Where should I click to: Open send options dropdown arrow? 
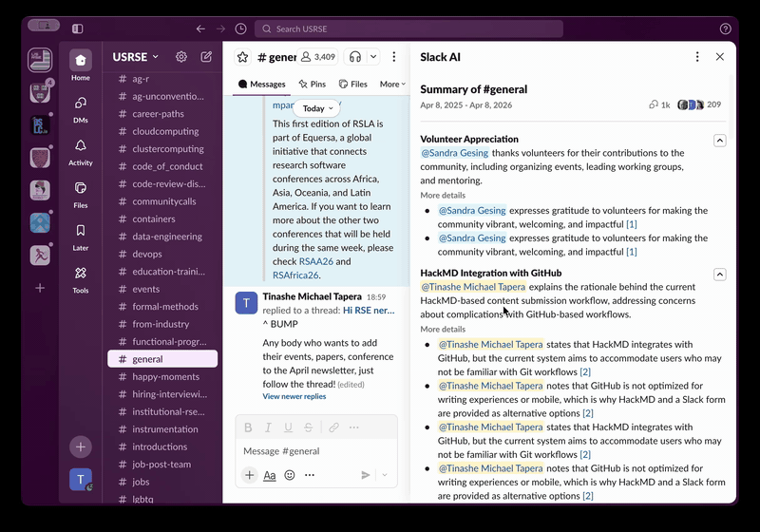coord(385,475)
